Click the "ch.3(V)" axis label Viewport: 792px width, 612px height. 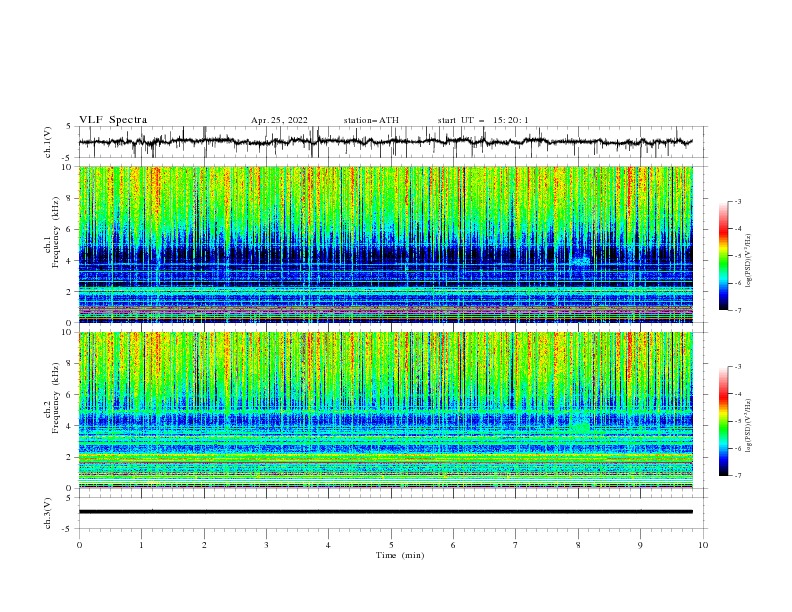point(47,513)
